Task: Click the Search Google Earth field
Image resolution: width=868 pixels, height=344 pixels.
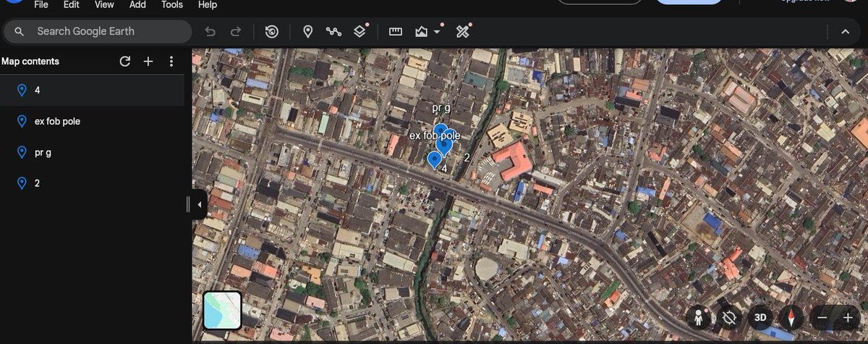Action: click(98, 32)
